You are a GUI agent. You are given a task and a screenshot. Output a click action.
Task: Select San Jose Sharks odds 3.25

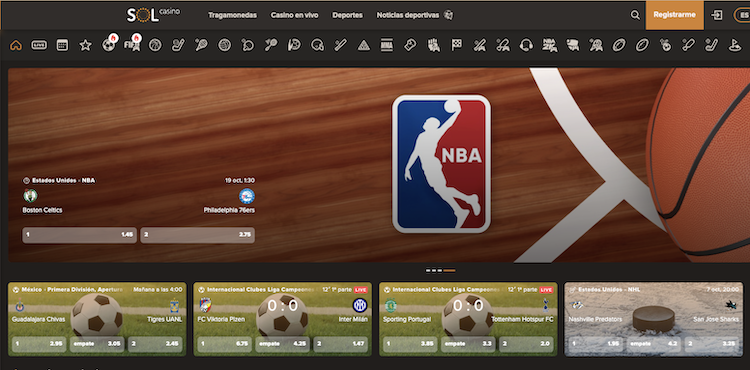point(712,344)
